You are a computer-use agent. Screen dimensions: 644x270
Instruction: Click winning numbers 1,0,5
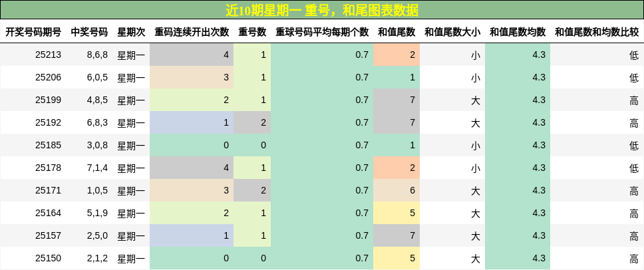97,190
